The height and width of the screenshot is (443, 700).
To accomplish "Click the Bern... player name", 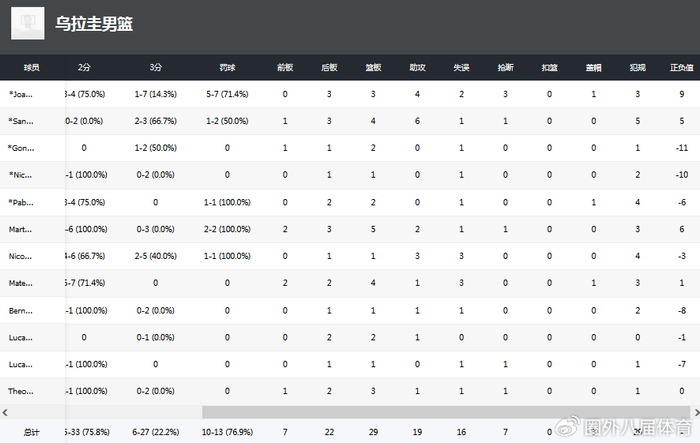I will click(21, 311).
